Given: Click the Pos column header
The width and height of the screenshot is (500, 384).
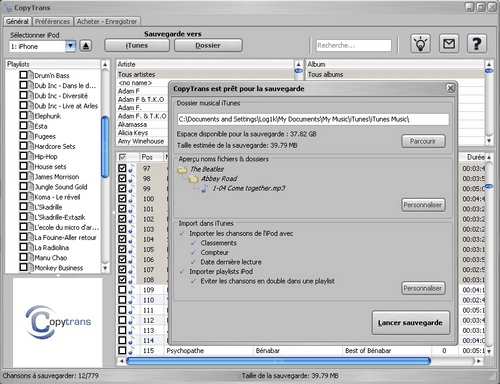Looking at the screenshot, I should pyautogui.click(x=147, y=157).
